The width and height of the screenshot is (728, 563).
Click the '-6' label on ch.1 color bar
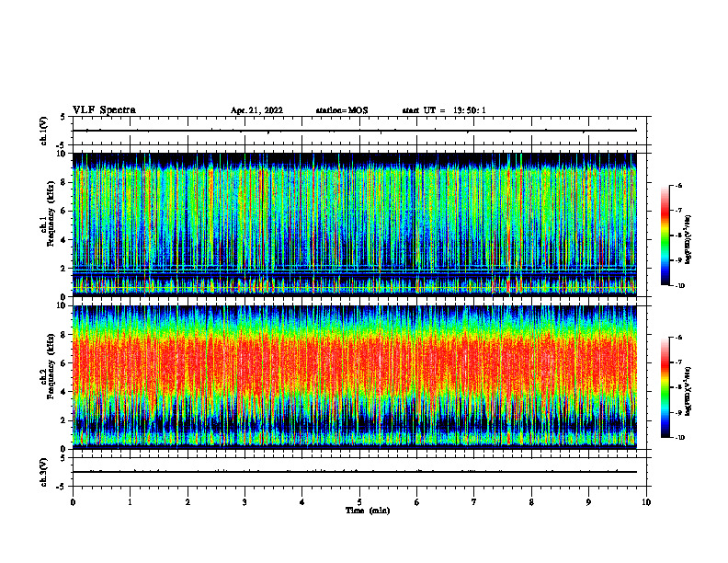tap(677, 185)
